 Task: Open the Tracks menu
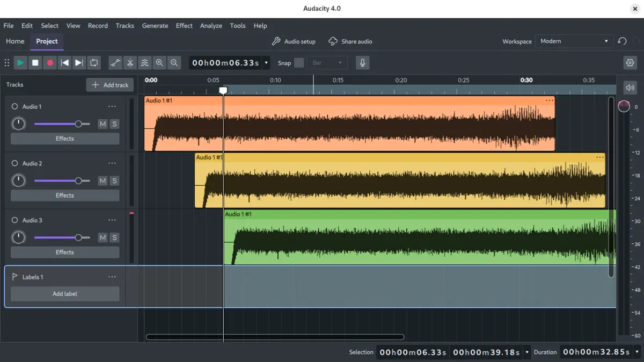click(125, 25)
